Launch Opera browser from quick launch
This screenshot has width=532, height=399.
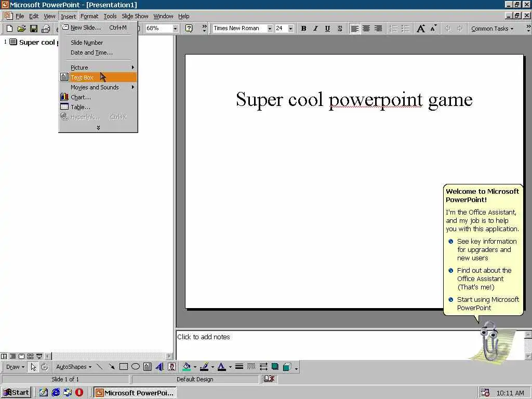point(79,393)
